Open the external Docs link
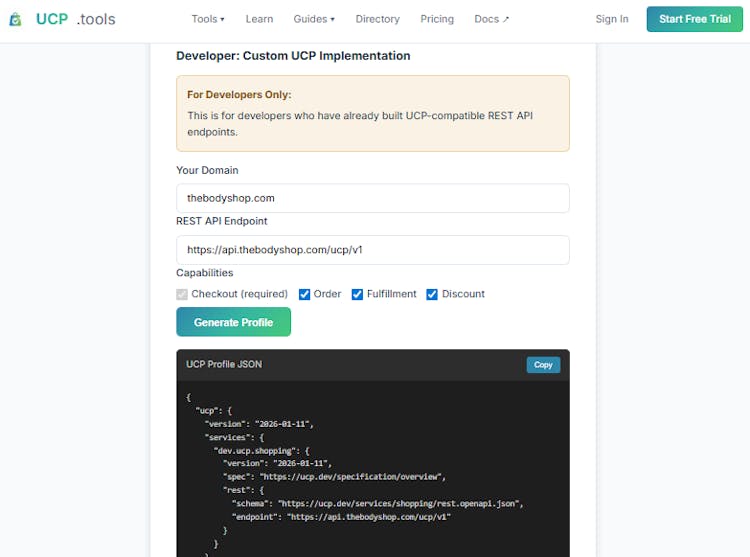750x557 pixels. 491,19
